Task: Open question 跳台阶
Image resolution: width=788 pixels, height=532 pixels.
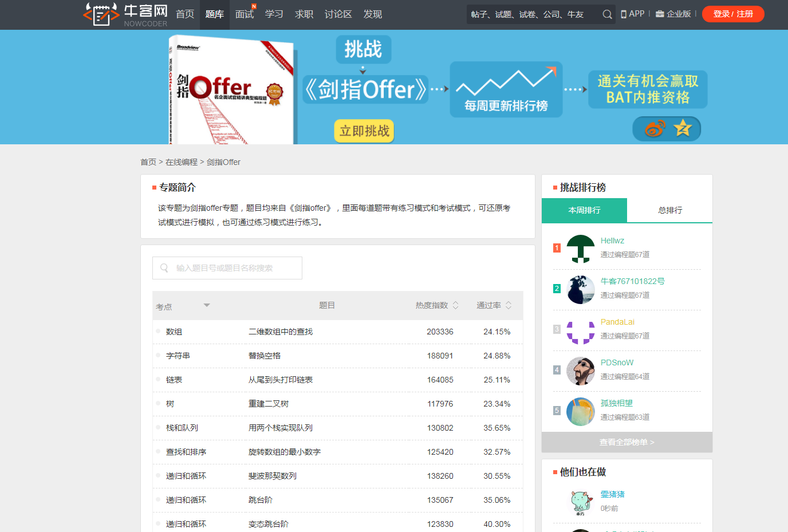Action: (x=261, y=500)
